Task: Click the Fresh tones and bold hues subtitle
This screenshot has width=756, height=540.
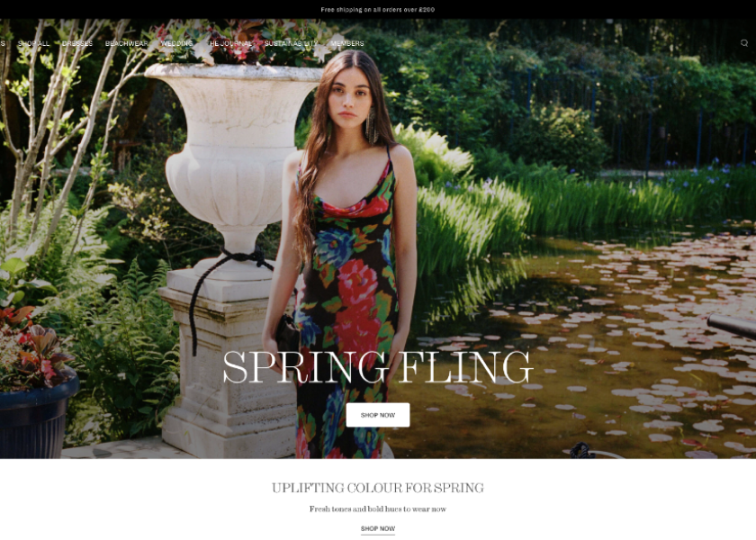Action: pos(377,508)
